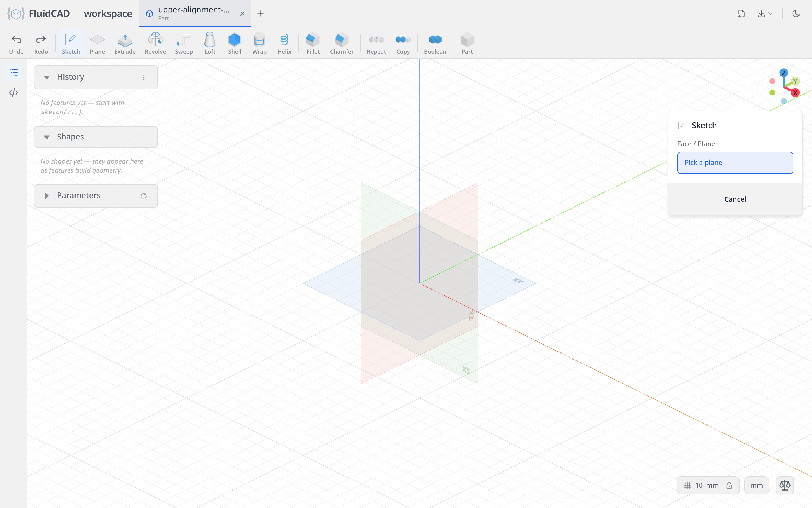
Task: Select the Chamfer tool
Action: coord(342,44)
